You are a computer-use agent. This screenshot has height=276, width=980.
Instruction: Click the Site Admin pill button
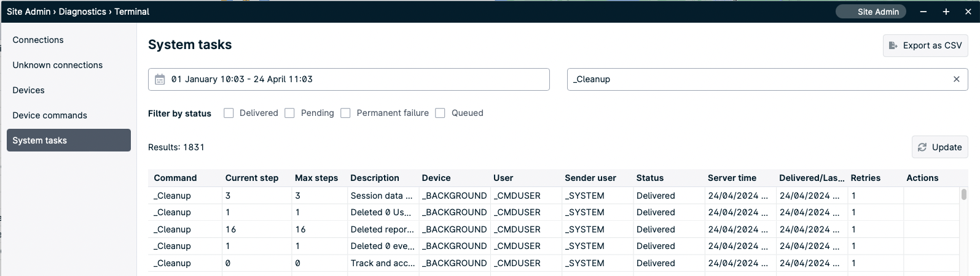tap(871, 12)
